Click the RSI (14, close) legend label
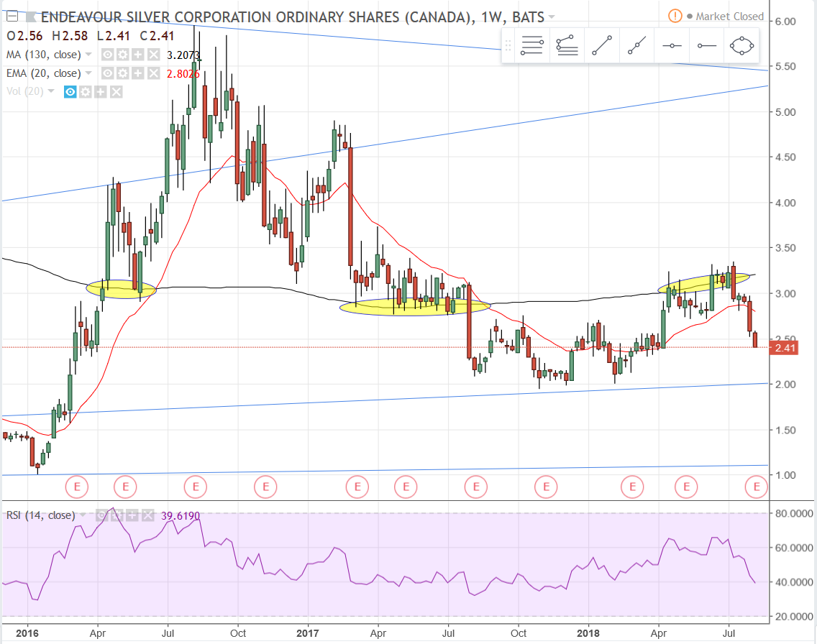 click(x=41, y=515)
